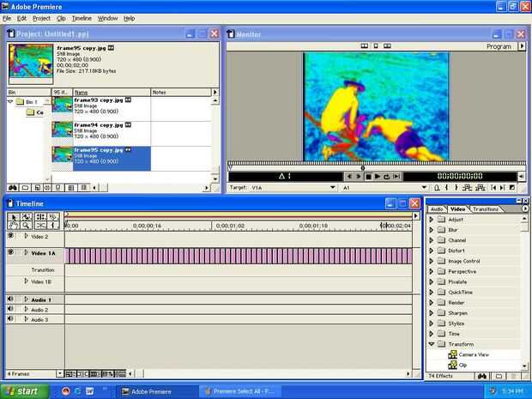Mute Audio 1 track speaker icon
This screenshot has height=399, width=532.
tap(10, 299)
